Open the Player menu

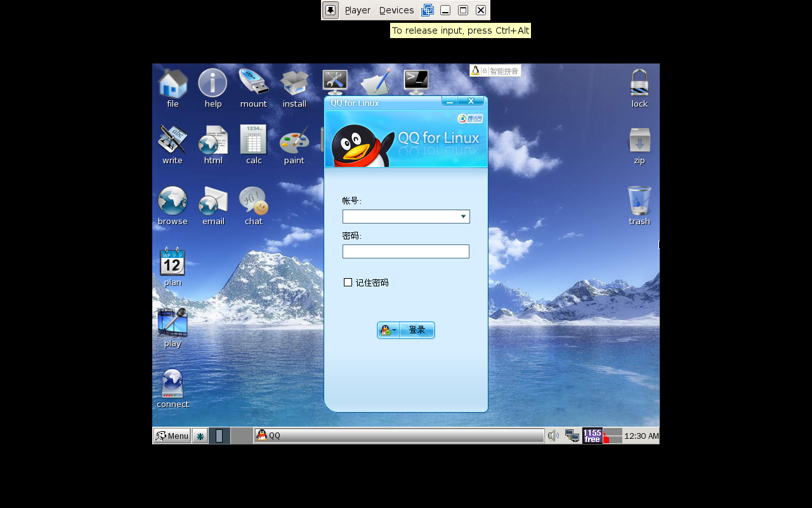click(358, 10)
